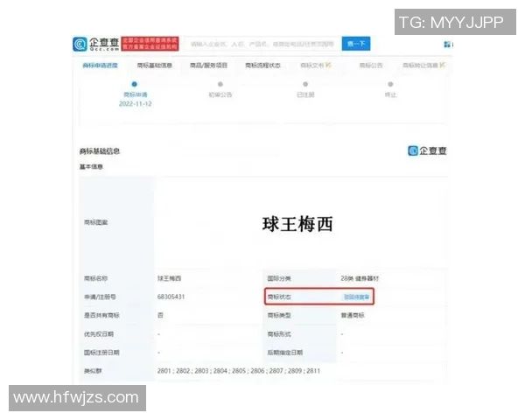Click the 普通商标 trademark type value

click(x=353, y=316)
